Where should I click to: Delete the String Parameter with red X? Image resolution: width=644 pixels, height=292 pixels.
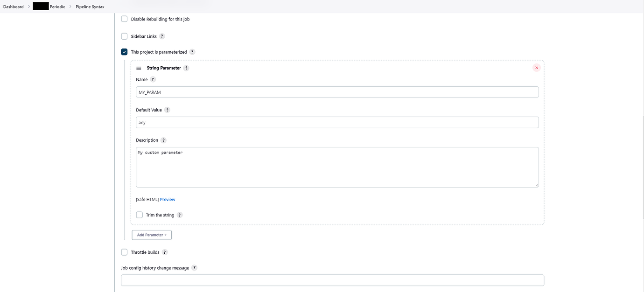point(536,68)
